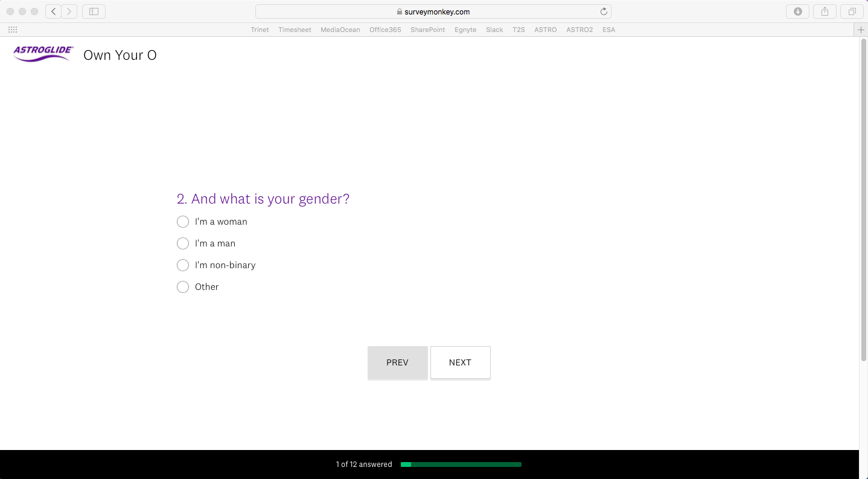Open the SharePoint bookmark
Viewport: 868px width, 479px height.
[x=428, y=30]
